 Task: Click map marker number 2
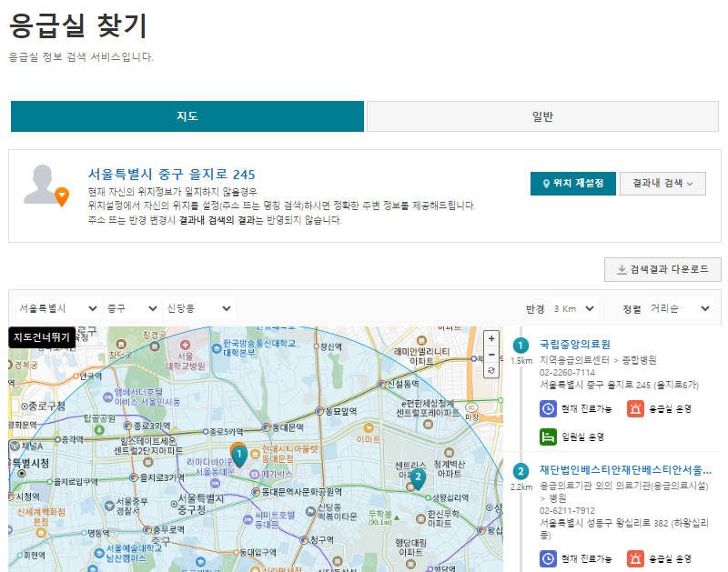point(418,477)
